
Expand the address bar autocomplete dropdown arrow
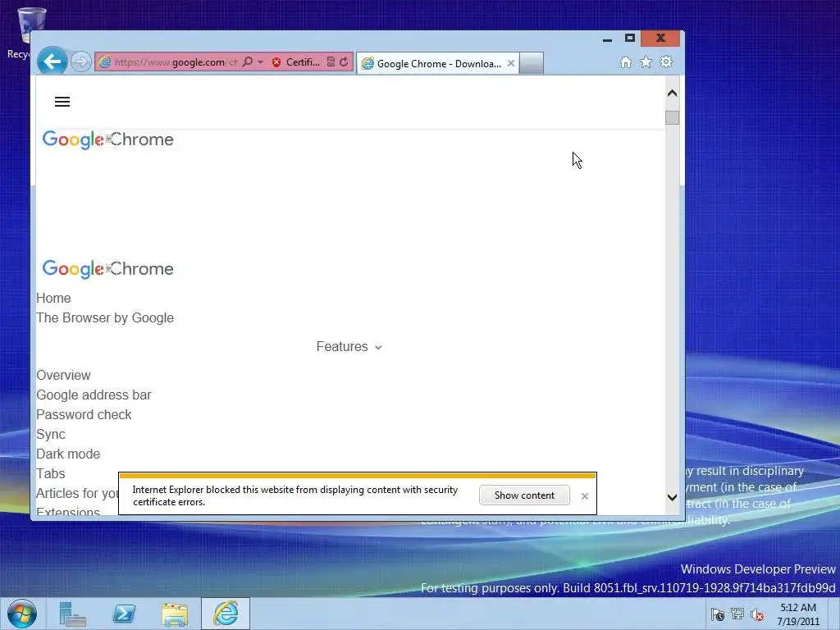[260, 62]
